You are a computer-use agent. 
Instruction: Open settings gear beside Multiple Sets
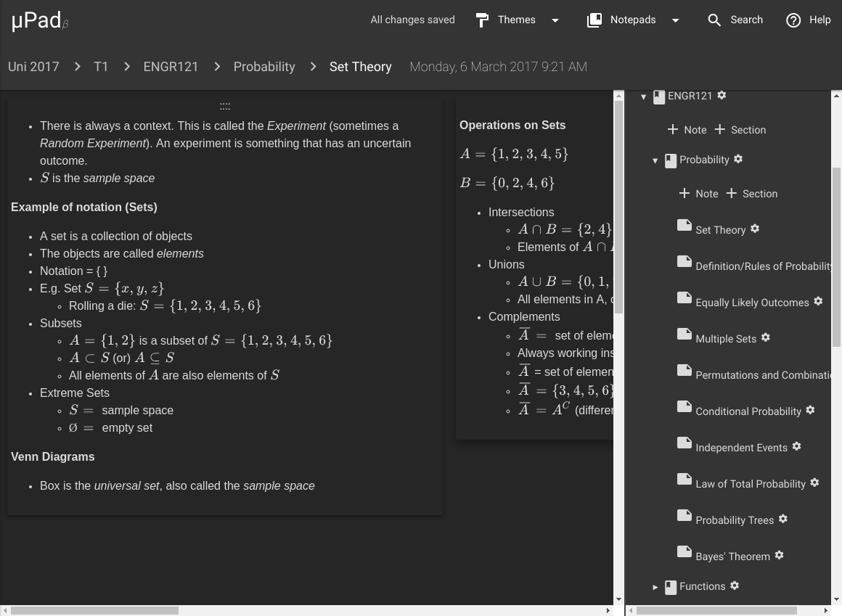(x=766, y=337)
